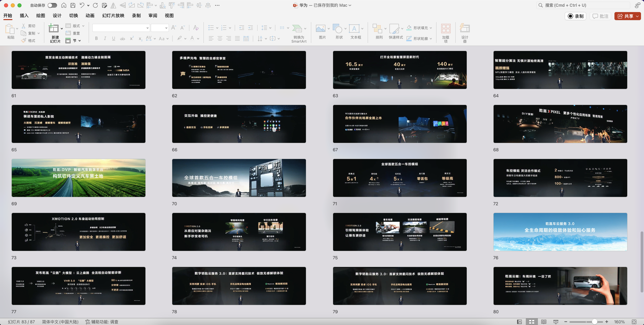Click the Home icon in title bar
Screen dimensions: 644x325
[x=63, y=5]
